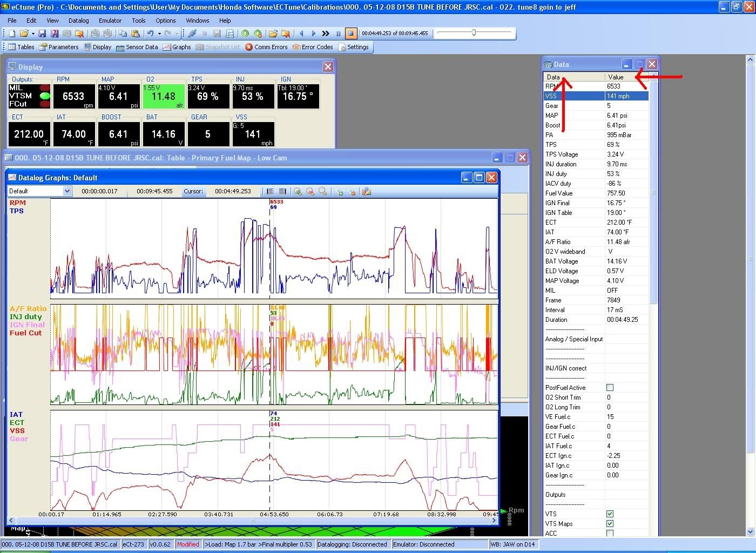Open the Parameters window
The image size is (756, 553).
(x=58, y=47)
